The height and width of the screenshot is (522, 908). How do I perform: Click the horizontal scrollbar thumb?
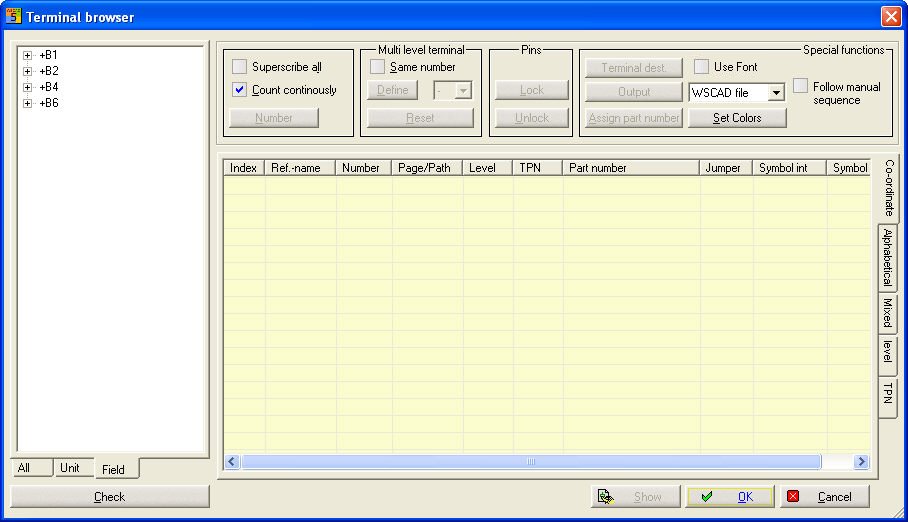531,461
